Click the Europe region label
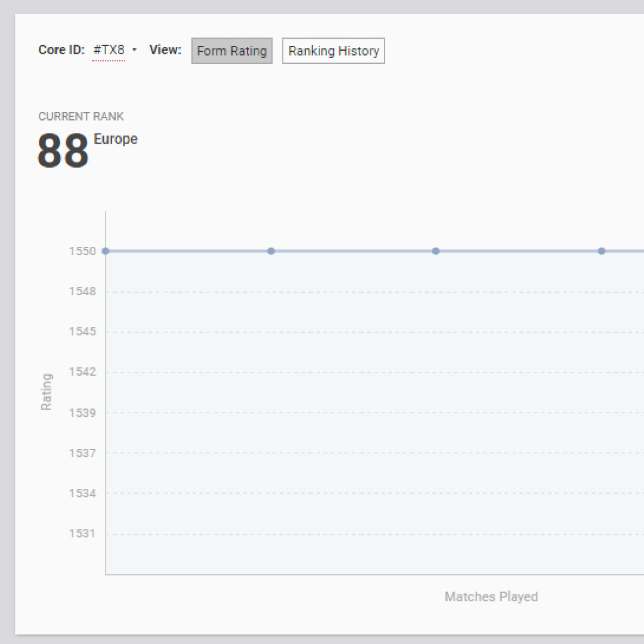 pos(116,139)
